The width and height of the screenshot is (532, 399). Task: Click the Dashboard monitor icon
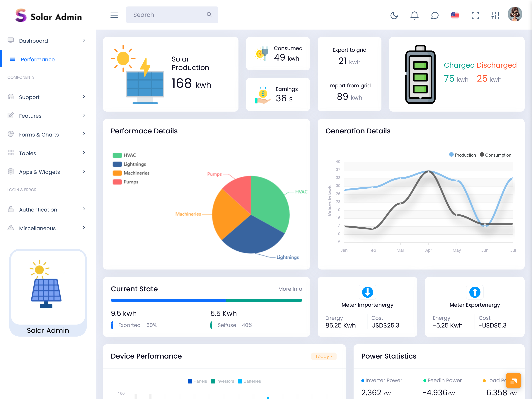click(x=11, y=40)
